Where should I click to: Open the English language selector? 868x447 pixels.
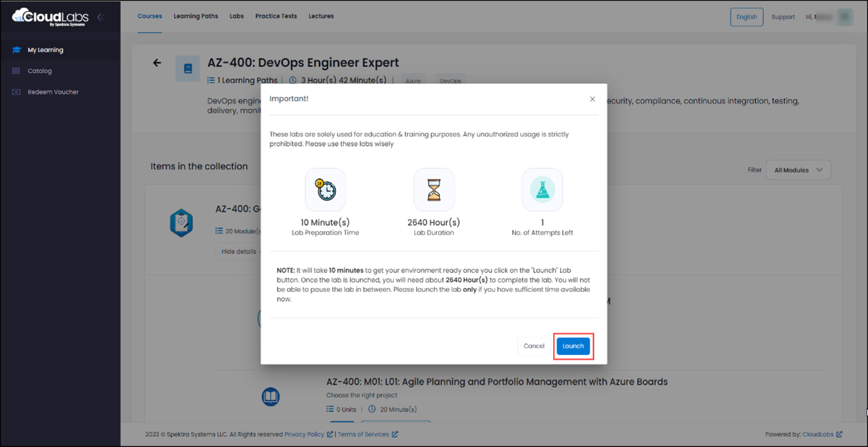(x=747, y=17)
